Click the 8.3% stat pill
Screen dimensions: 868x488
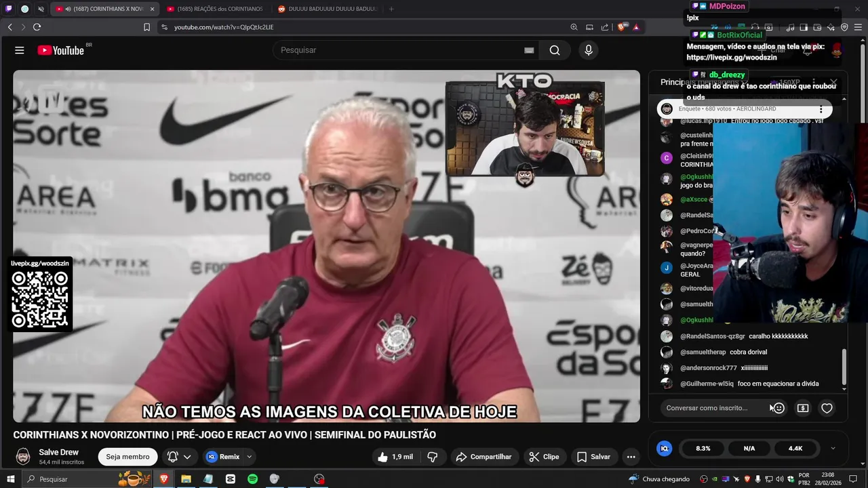point(703,449)
